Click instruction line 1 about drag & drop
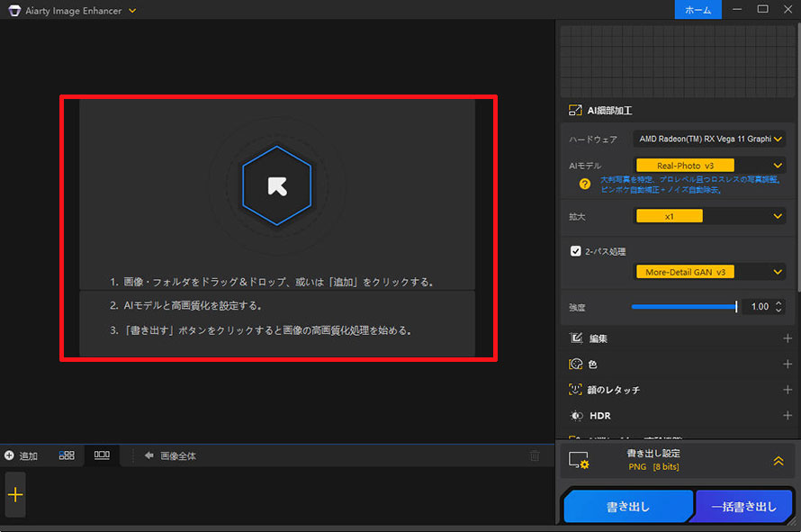801x532 pixels. coord(272,282)
